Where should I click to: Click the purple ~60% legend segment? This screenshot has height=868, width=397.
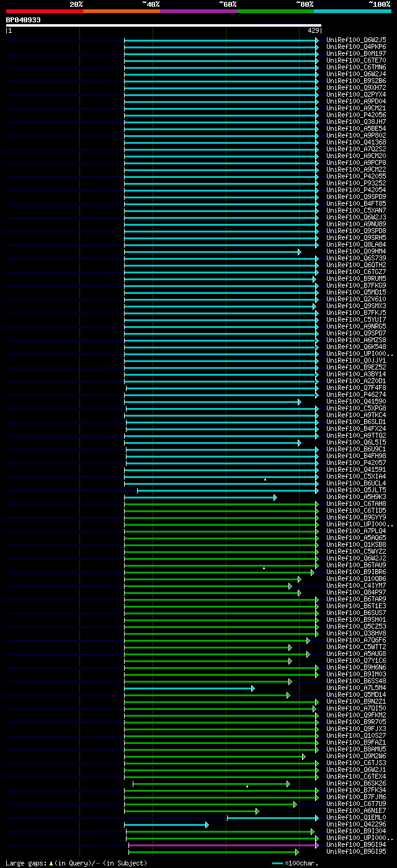coord(198,11)
